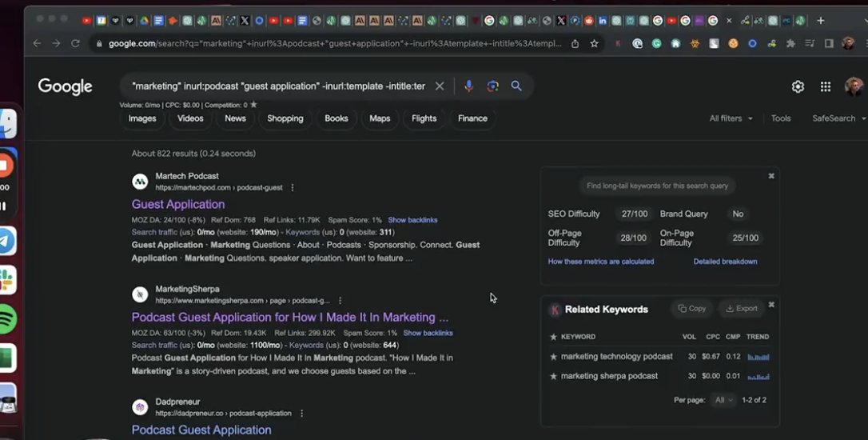Viewport: 868px width, 440px height.
Task: Open a new tab with the plus button
Action: click(820, 21)
